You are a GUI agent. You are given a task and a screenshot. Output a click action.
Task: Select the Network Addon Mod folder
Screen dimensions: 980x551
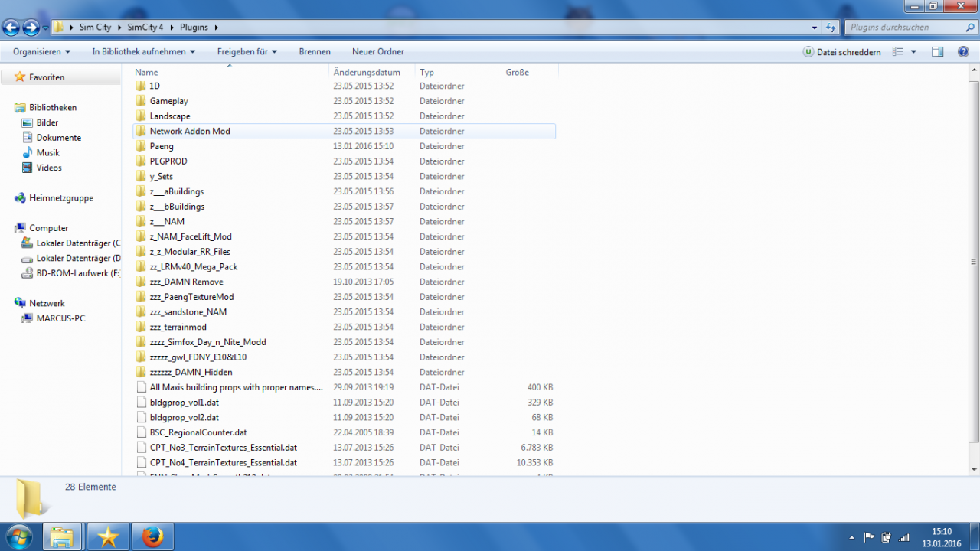coord(344,131)
